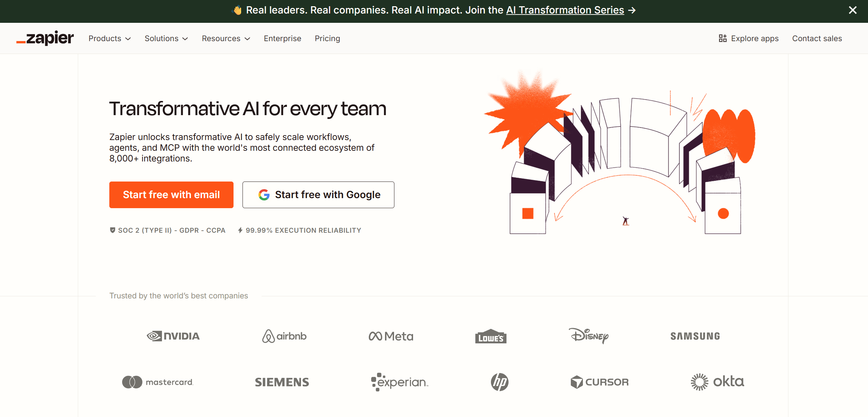The height and width of the screenshot is (417, 868).
Task: Click the Explore apps grid icon
Action: coord(723,38)
